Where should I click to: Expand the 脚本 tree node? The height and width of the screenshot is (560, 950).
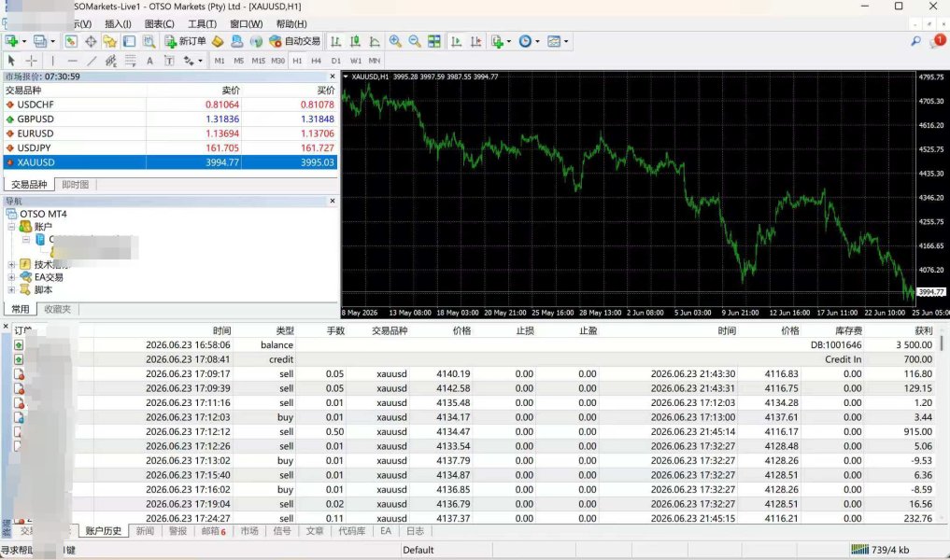[11, 290]
